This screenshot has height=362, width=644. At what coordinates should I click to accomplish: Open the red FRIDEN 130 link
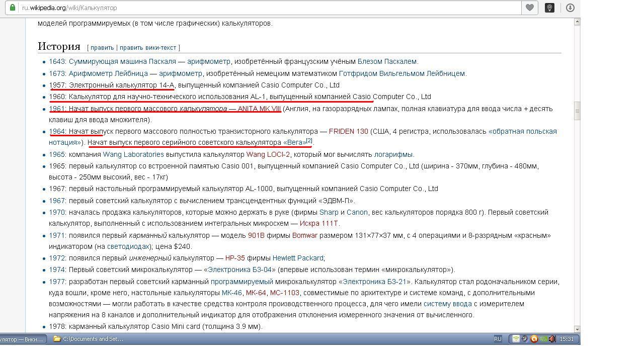[x=348, y=131]
